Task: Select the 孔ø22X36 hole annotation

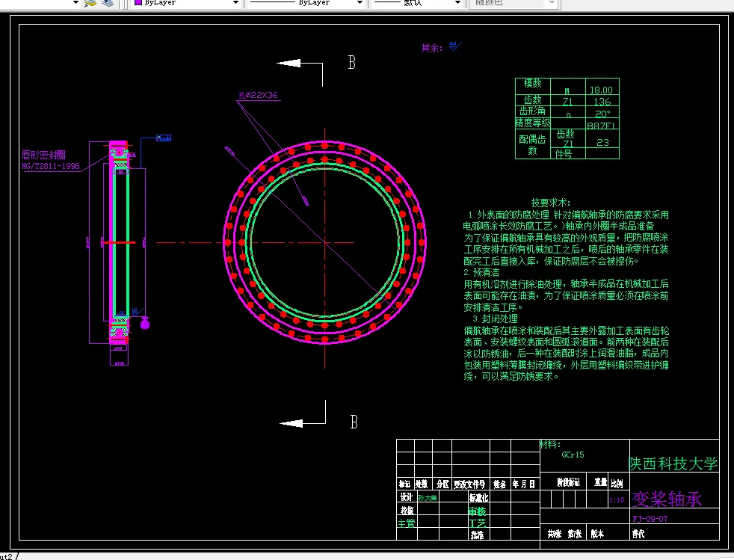Action: [x=258, y=95]
